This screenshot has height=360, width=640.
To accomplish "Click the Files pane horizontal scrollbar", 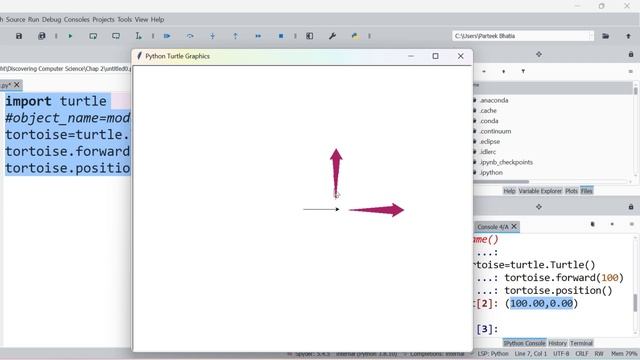I will click(x=501, y=182).
